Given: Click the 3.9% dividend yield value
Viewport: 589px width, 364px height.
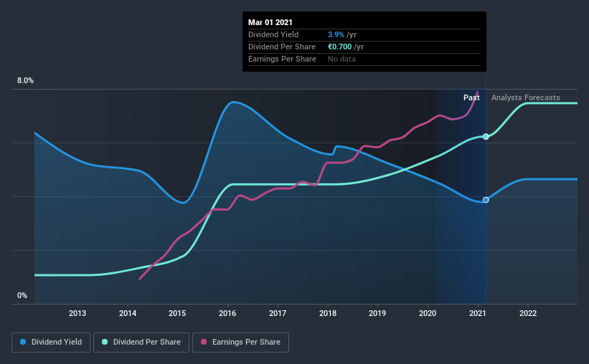Looking at the screenshot, I should pos(336,34).
